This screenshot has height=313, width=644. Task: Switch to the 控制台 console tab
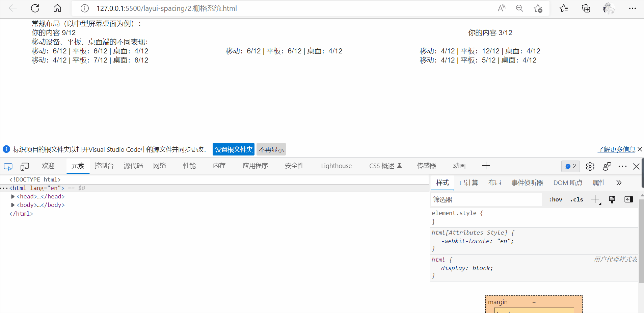tap(104, 166)
